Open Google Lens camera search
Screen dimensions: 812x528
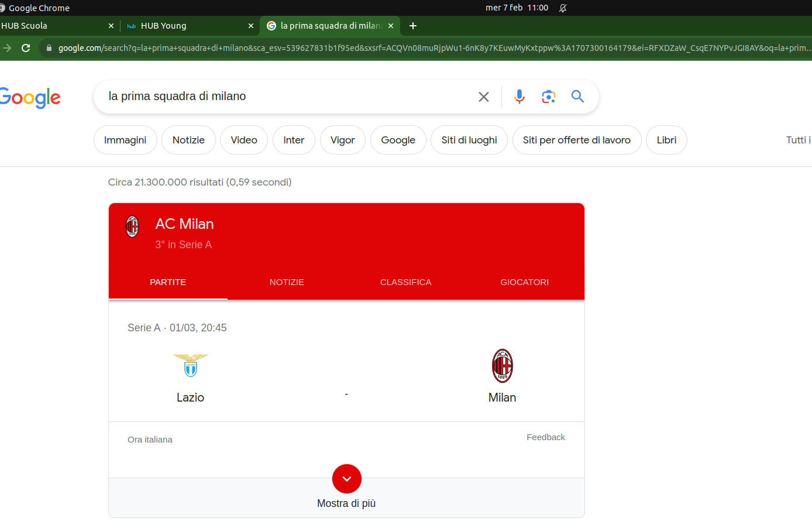(549, 97)
